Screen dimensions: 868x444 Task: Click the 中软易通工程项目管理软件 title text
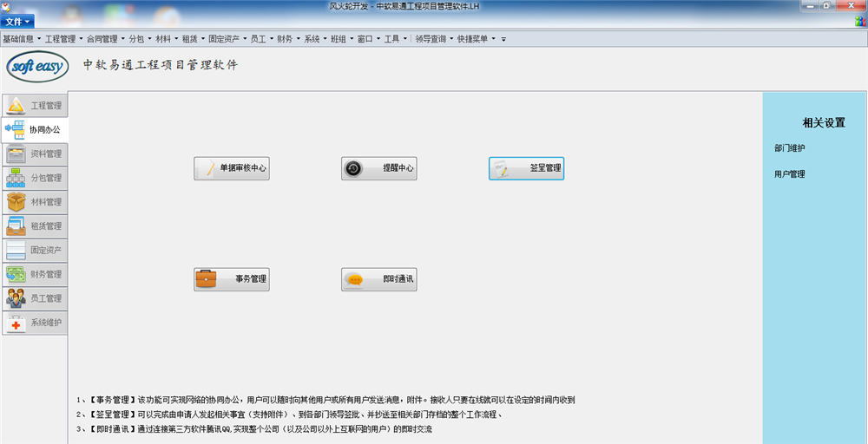tap(161, 65)
